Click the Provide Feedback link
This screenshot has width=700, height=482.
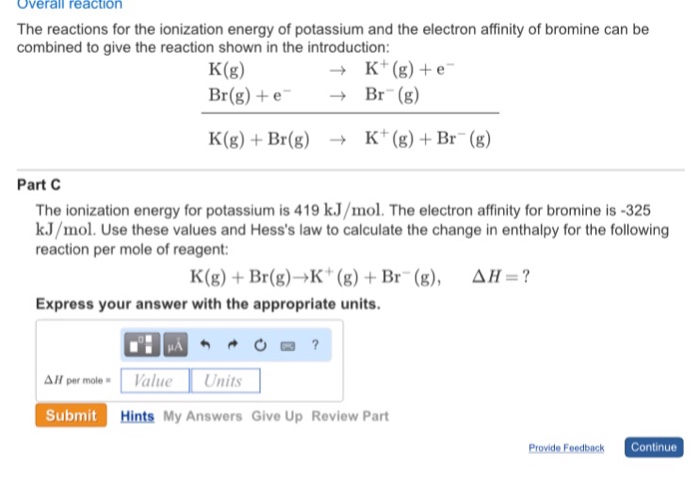point(566,448)
